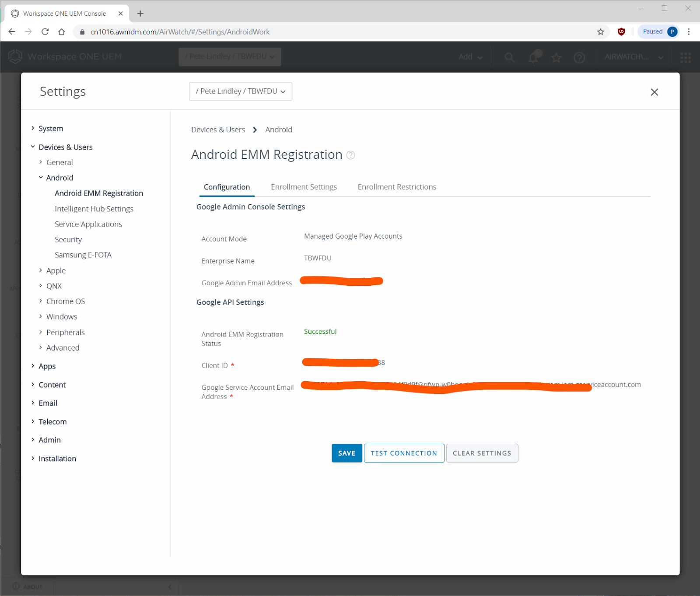Click the Paused profile button
The height and width of the screenshot is (596, 700).
[x=659, y=32]
